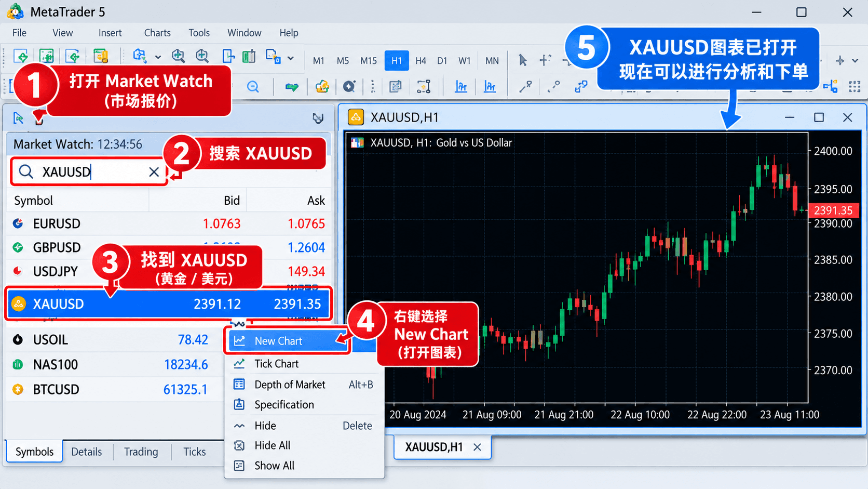This screenshot has height=489, width=868.
Task: Click the dotted grid icon at toolbar far right
Action: tap(855, 86)
